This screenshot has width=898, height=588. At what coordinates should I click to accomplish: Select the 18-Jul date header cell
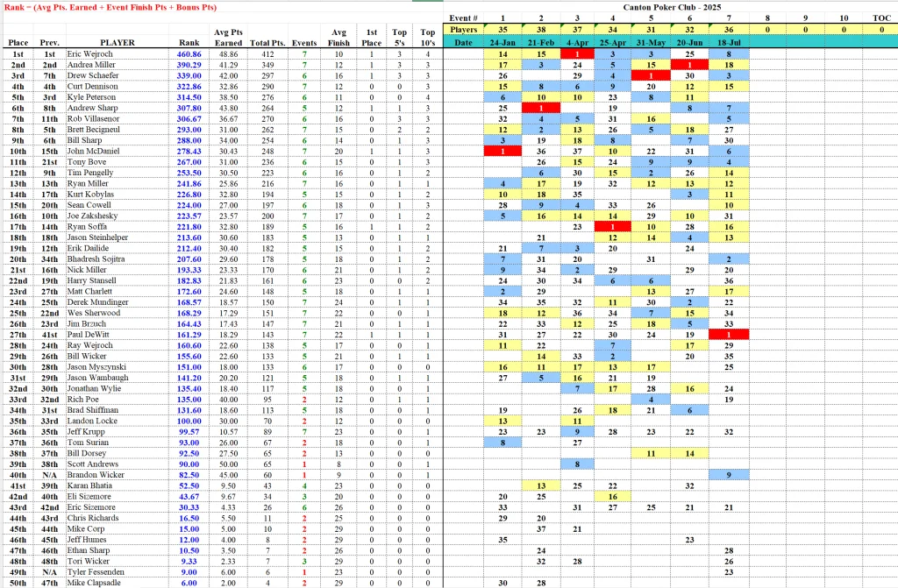[729, 42]
